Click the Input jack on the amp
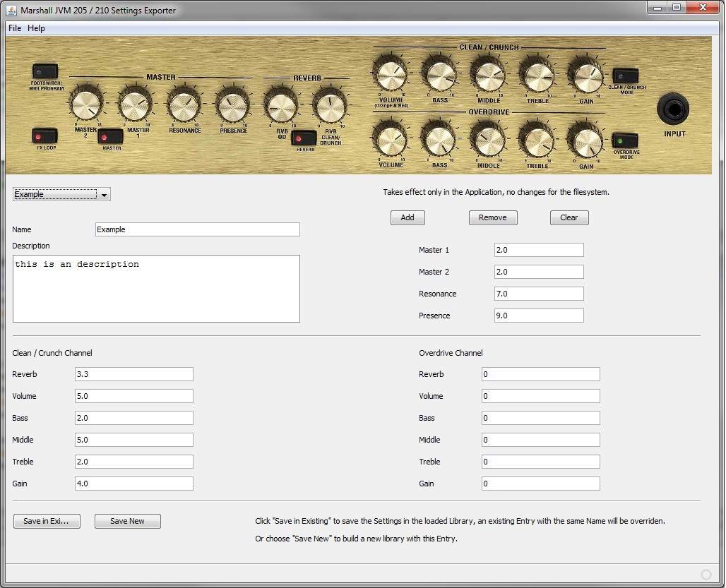The image size is (726, 588). 673,109
